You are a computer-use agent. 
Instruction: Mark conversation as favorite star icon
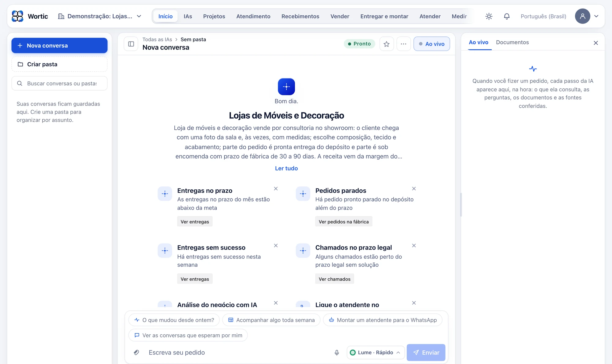pos(386,44)
